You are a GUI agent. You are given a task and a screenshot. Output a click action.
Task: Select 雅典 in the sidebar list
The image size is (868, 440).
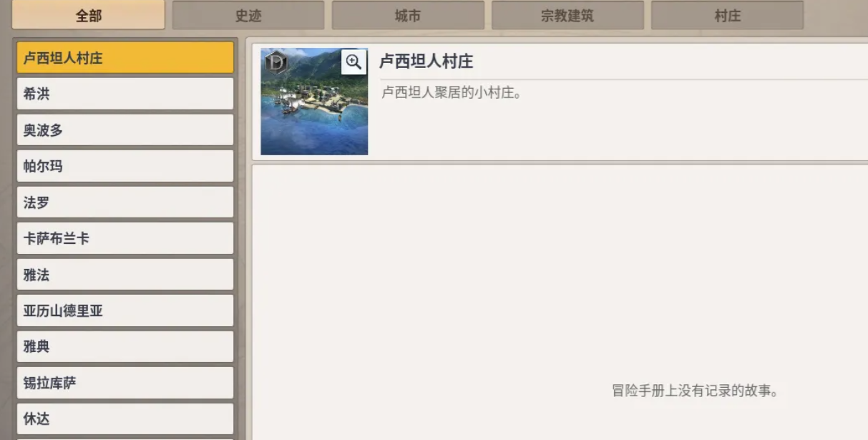[125, 347]
